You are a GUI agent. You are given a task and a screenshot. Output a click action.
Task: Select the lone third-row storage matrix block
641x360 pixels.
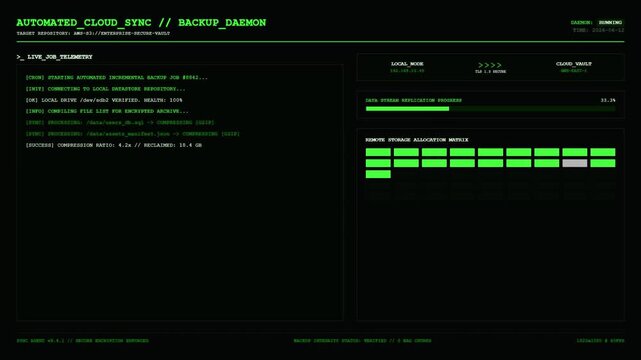click(378, 174)
